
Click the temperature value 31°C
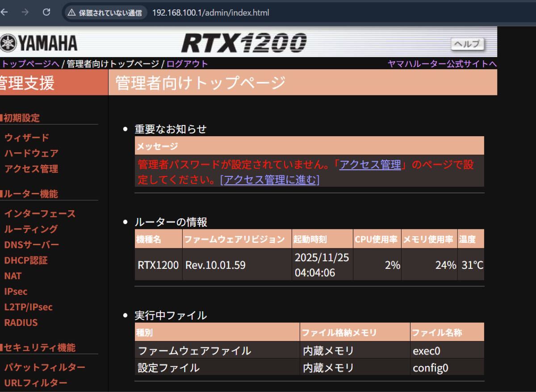[472, 265]
